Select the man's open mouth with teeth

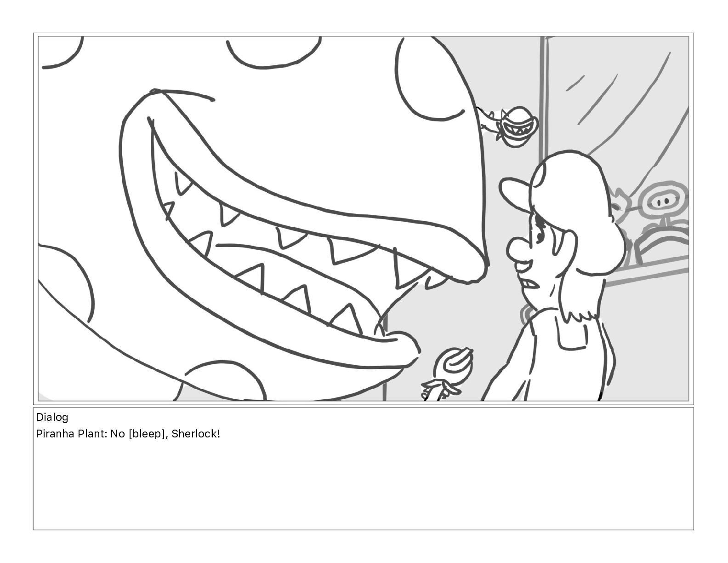coord(529,281)
